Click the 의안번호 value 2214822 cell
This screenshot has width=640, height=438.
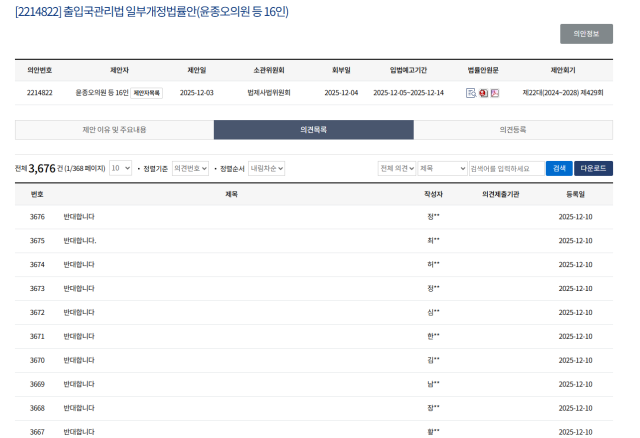40,93
